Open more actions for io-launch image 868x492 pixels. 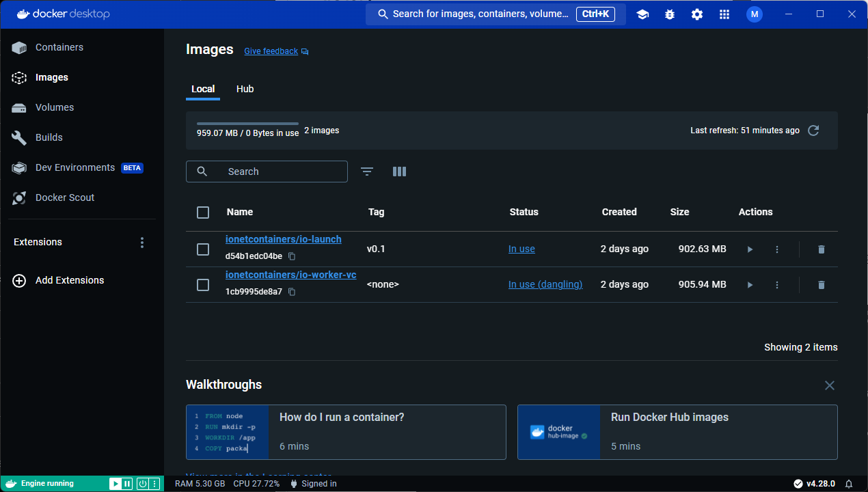[x=777, y=249]
